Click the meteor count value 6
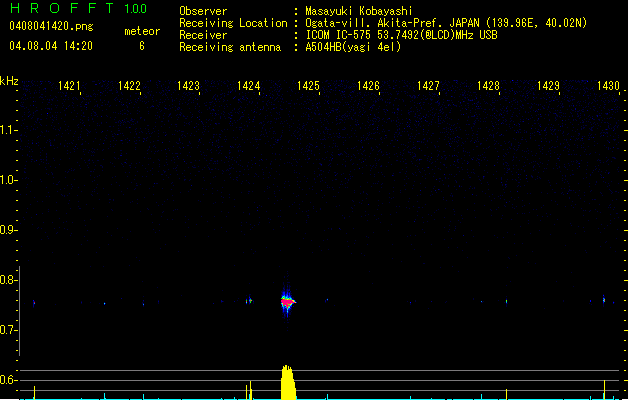 141,46
